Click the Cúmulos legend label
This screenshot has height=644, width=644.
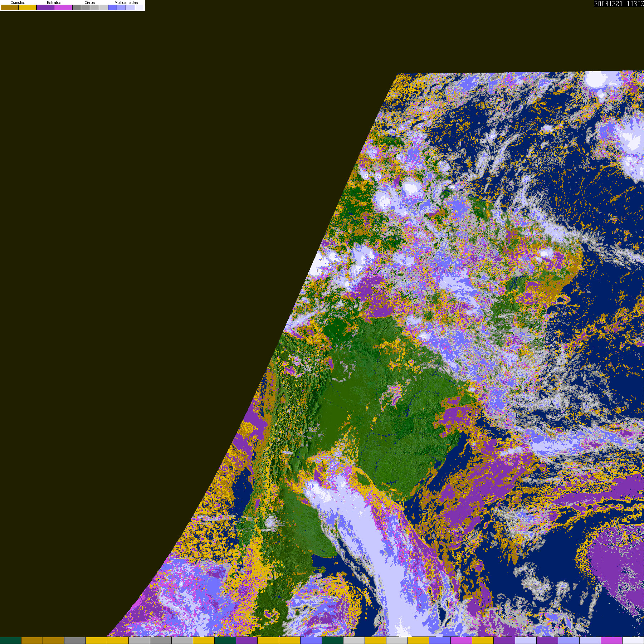coord(18,3)
